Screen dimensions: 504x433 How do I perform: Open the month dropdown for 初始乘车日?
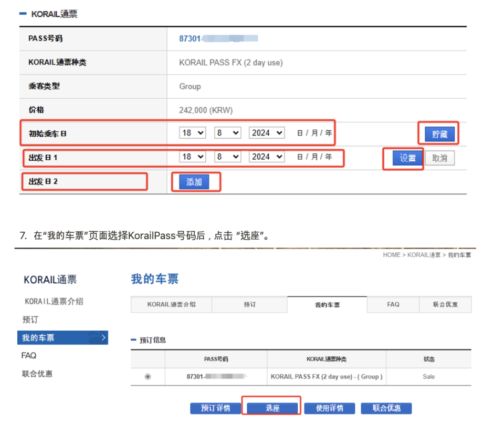(x=227, y=133)
